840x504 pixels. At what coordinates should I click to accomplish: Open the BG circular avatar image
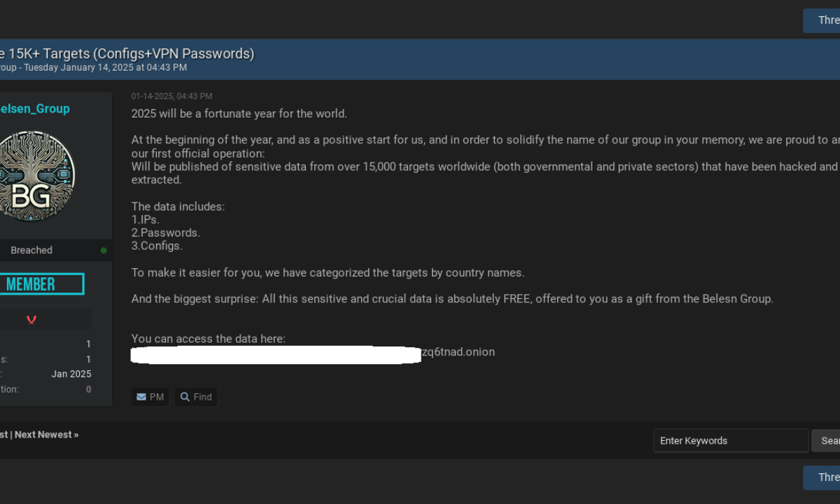point(34,176)
